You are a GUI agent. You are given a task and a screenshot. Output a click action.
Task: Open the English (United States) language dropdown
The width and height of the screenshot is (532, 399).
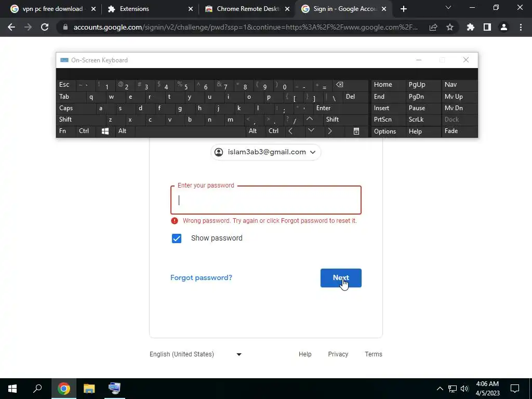pyautogui.click(x=196, y=354)
